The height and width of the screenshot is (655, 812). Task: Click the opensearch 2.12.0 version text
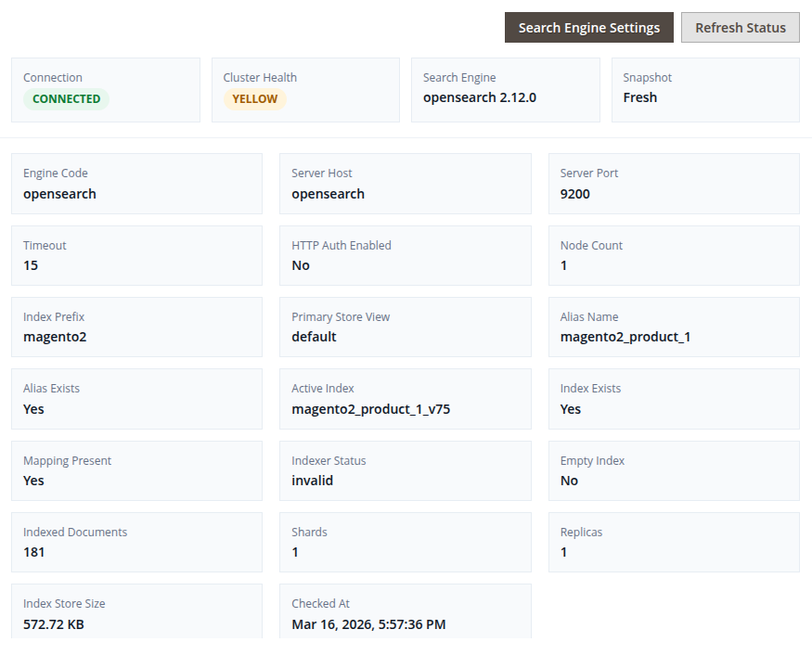(479, 97)
